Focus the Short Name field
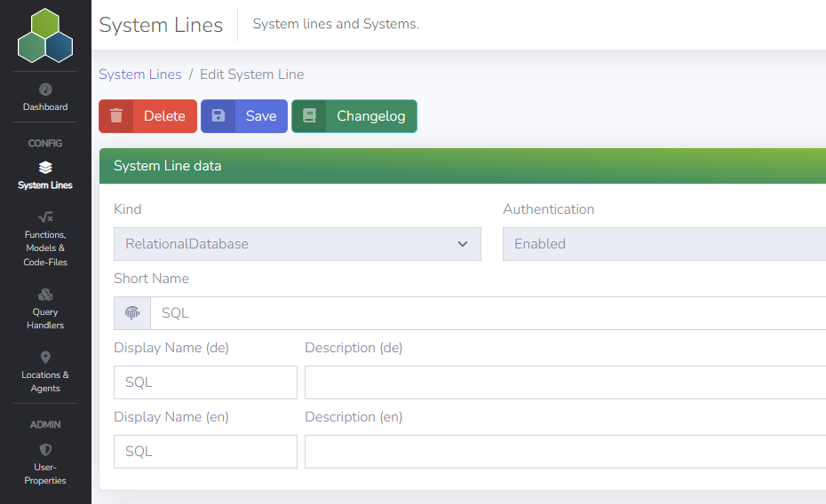The width and height of the screenshot is (826, 504). click(x=488, y=313)
